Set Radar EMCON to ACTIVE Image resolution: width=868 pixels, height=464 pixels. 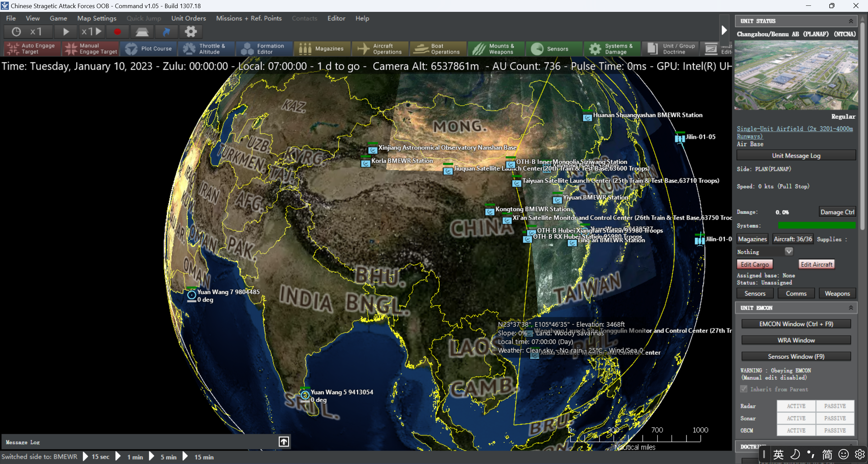point(796,406)
